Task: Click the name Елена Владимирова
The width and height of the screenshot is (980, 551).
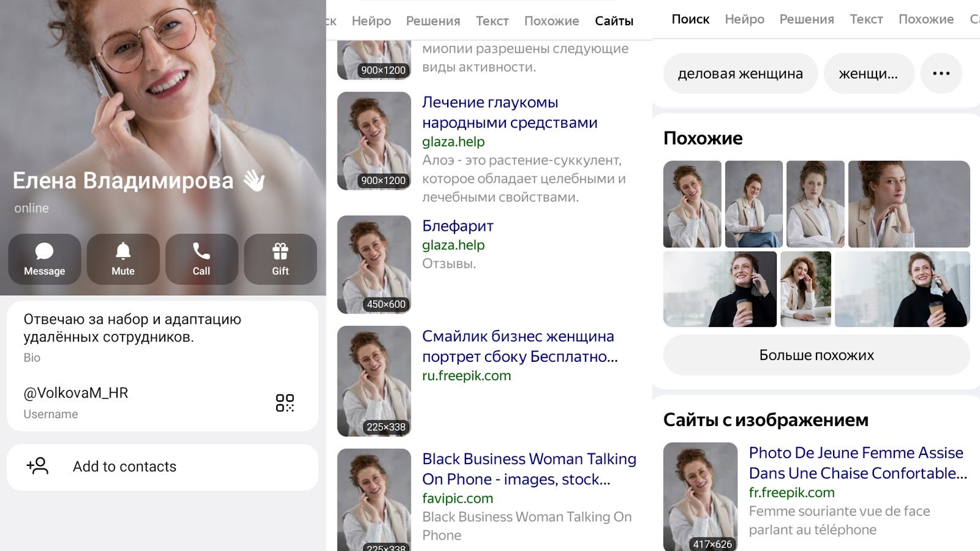Action: pos(123,181)
